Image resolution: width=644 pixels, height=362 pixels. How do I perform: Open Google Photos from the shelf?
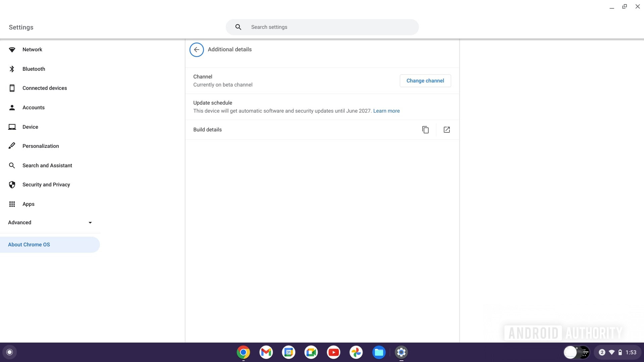pyautogui.click(x=356, y=352)
